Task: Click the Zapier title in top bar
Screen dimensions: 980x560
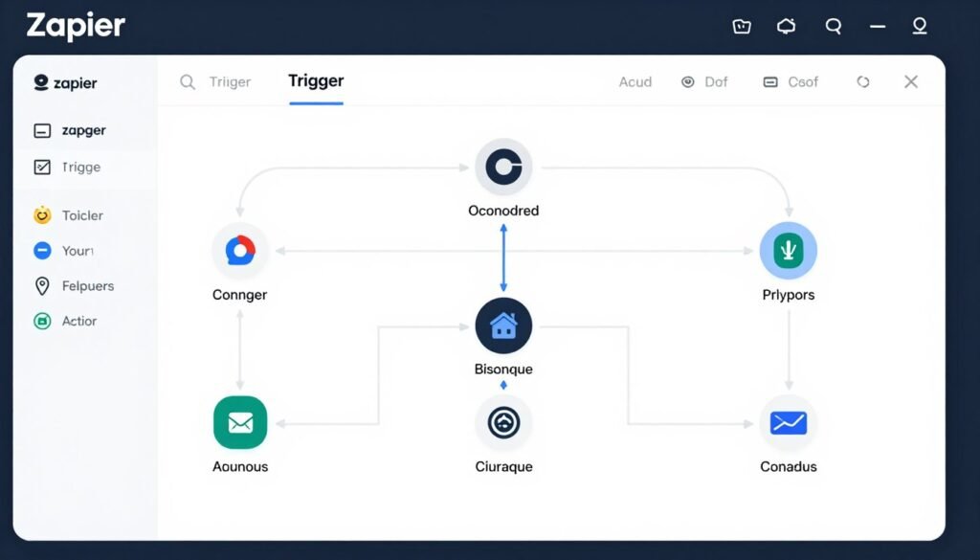Action: pos(76,27)
